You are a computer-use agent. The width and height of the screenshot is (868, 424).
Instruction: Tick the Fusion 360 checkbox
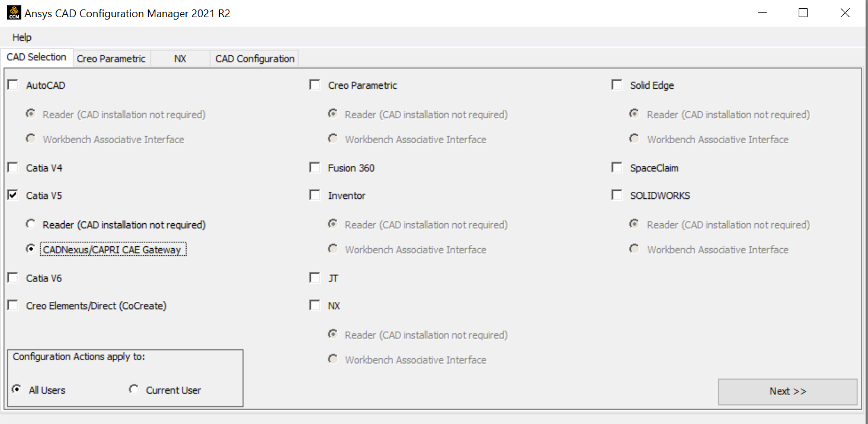coord(315,168)
